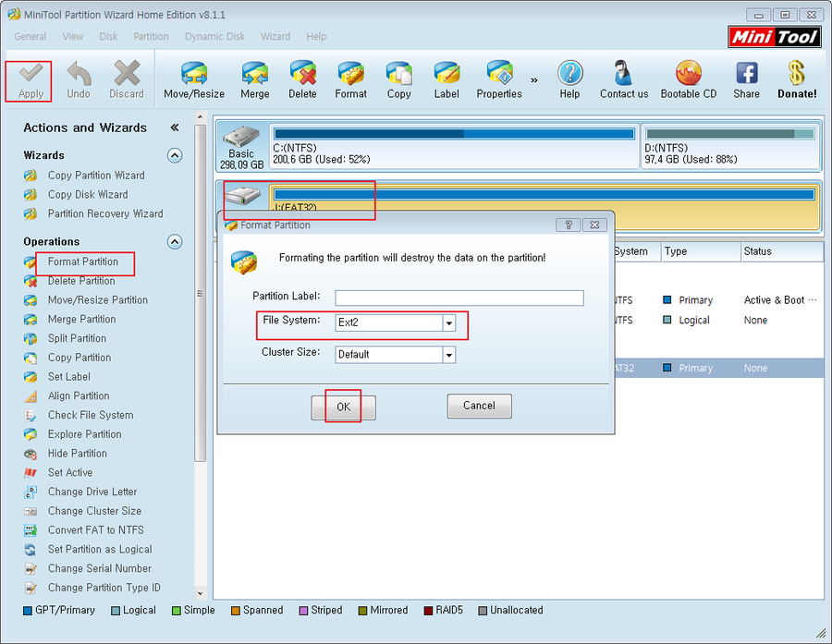Open the Cluster Size dropdown

click(448, 355)
